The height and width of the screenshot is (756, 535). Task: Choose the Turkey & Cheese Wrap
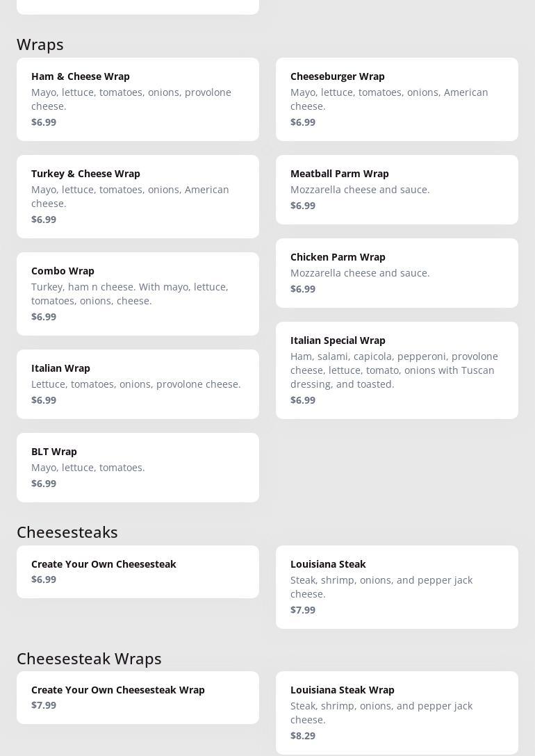138,196
